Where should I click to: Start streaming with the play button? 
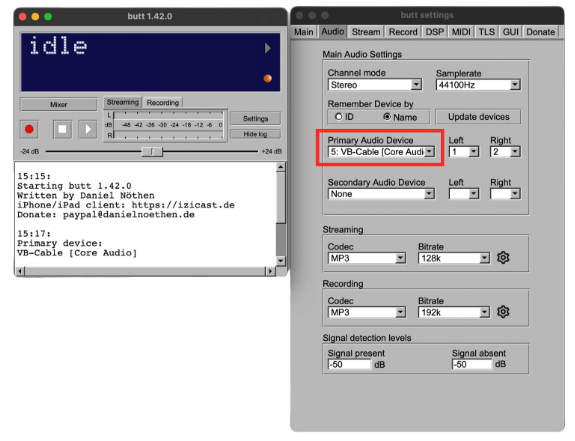click(x=88, y=129)
